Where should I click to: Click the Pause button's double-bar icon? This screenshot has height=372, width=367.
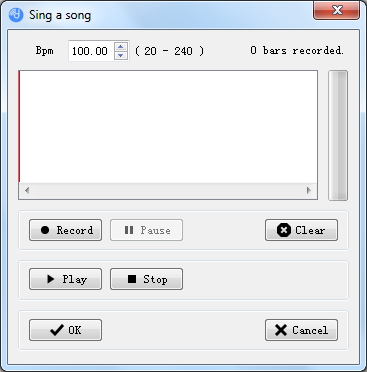click(129, 230)
